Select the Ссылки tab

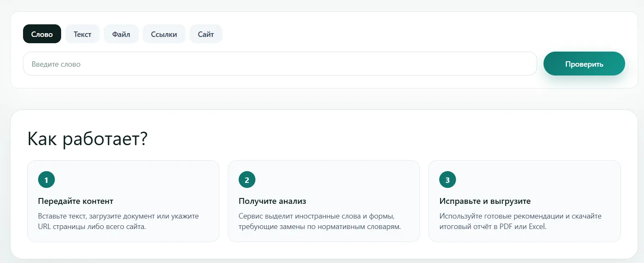[164, 34]
